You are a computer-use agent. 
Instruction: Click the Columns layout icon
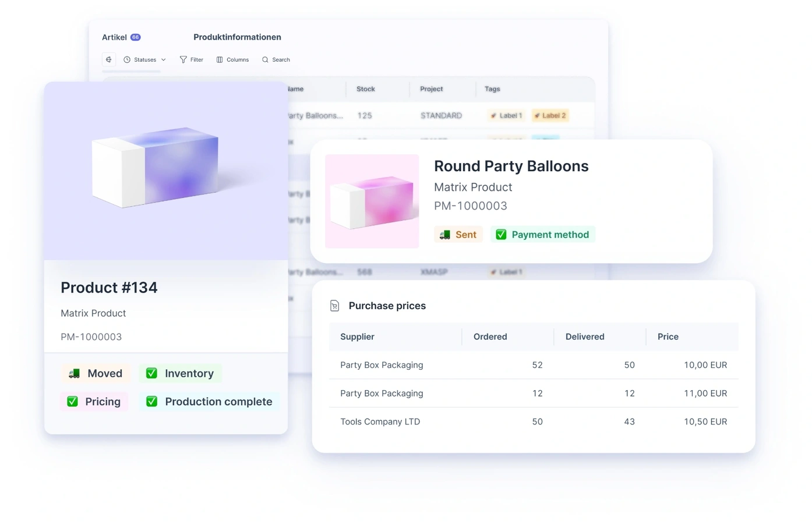[x=220, y=59]
